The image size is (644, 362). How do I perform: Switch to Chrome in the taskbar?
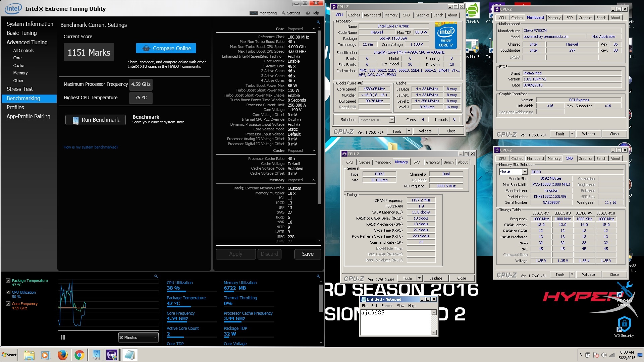79,355
